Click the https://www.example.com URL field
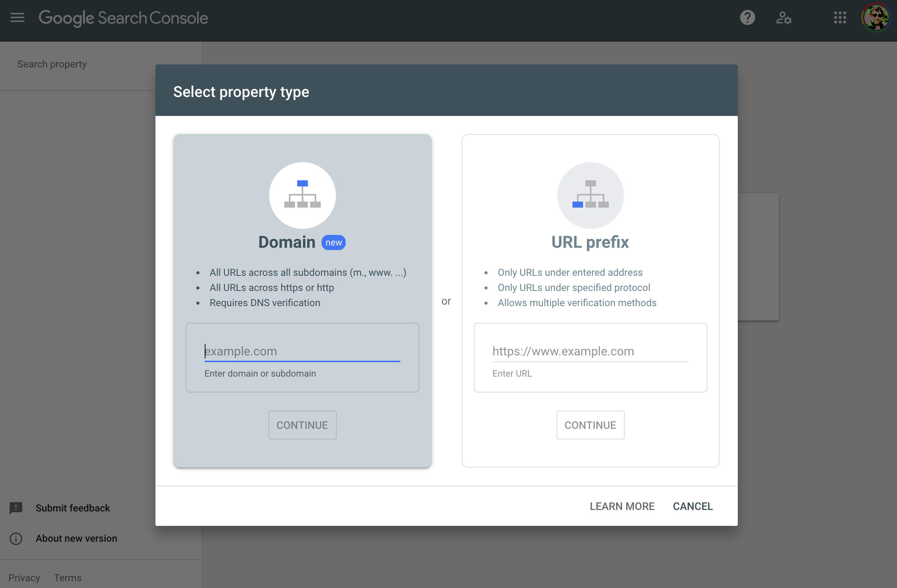Screen dimensions: 897x588 pos(590,351)
